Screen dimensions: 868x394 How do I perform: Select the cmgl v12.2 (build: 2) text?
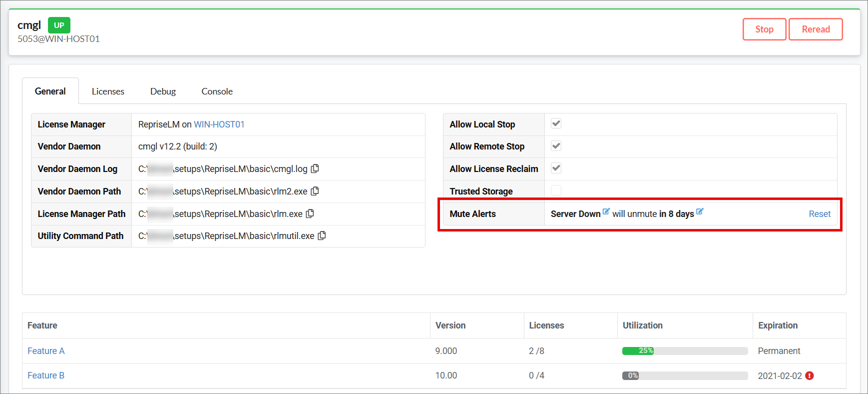coord(178,146)
